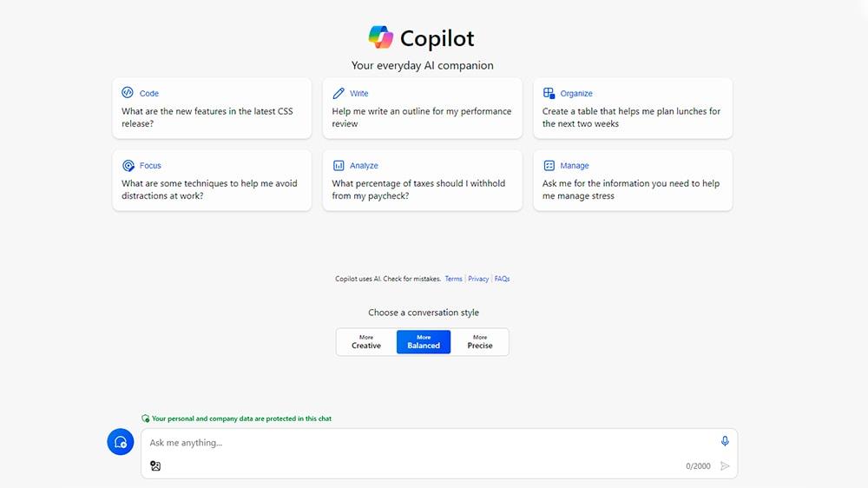Viewport: 868px width, 488px height.
Task: Select the More Balanced conversation style
Action: click(424, 342)
